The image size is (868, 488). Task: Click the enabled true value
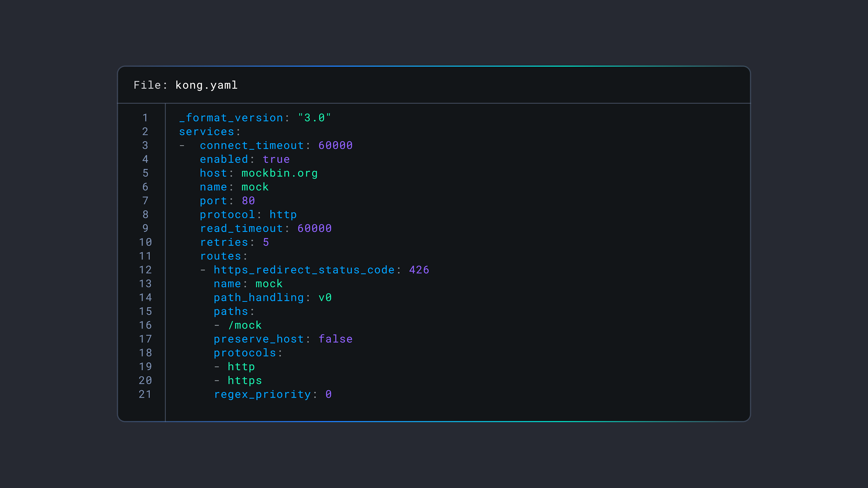pos(276,159)
